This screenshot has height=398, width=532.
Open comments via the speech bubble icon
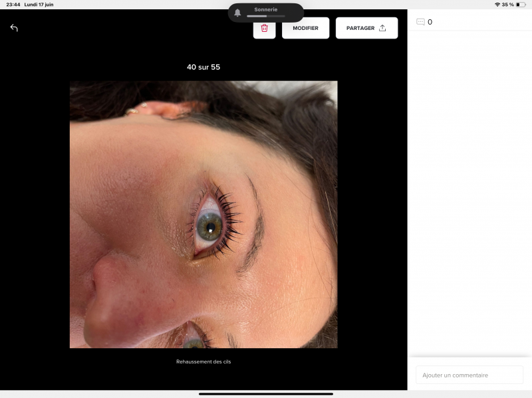[421, 21]
